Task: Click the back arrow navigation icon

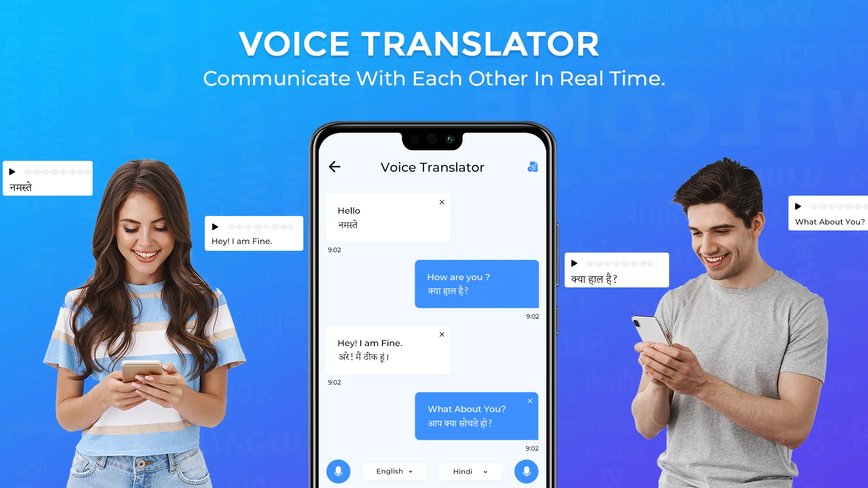Action: click(335, 167)
